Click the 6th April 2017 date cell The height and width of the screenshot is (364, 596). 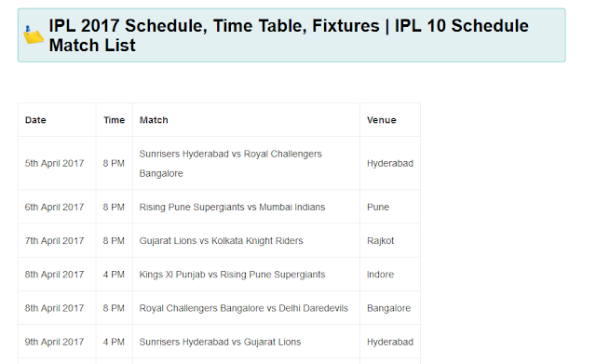pyautogui.click(x=54, y=207)
